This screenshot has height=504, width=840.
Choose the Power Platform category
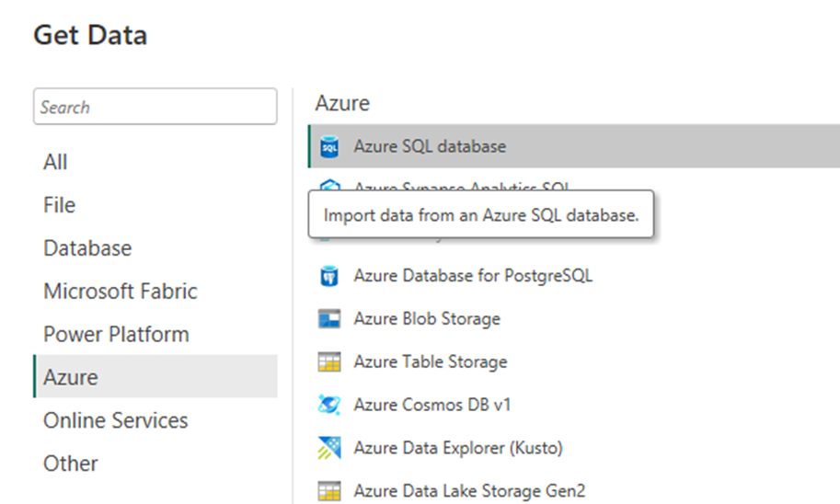[116, 334]
